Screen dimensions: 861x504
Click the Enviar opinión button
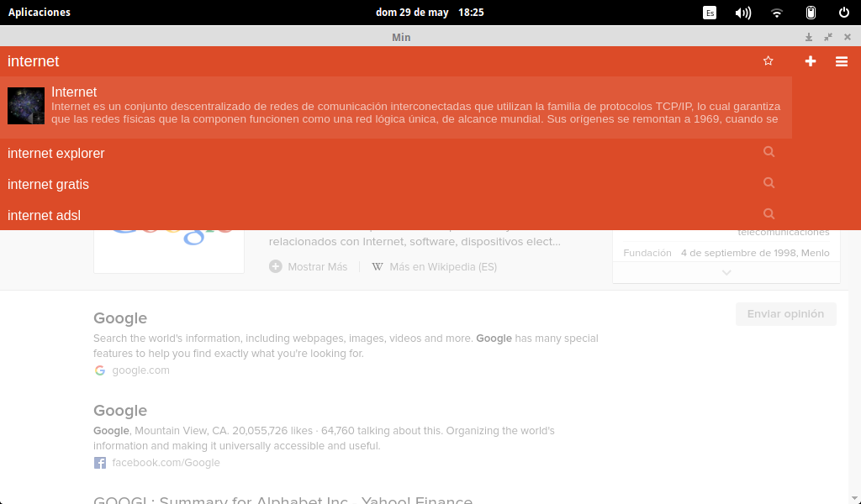[x=786, y=313]
